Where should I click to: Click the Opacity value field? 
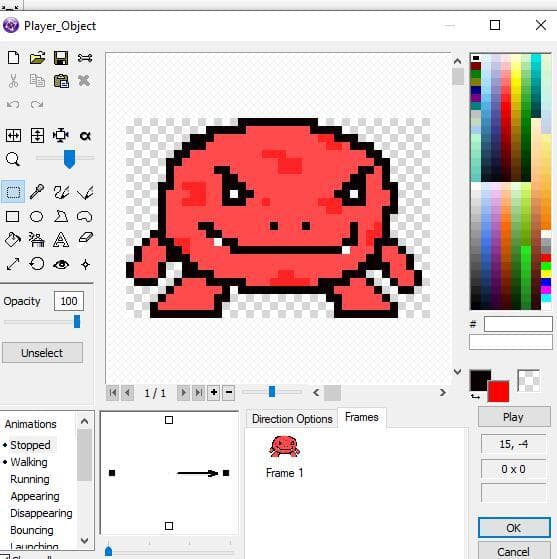pyautogui.click(x=69, y=301)
